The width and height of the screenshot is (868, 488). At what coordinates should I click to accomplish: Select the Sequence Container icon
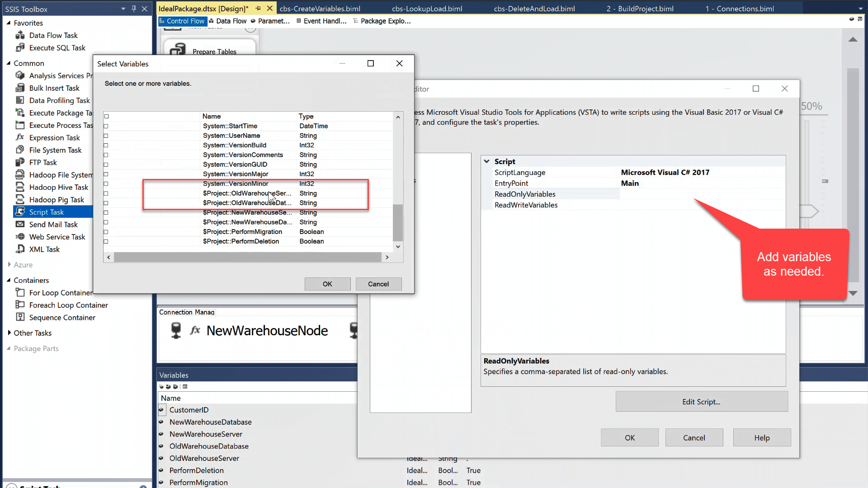click(x=20, y=317)
